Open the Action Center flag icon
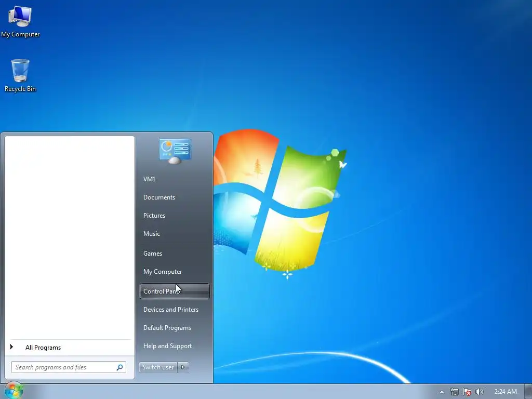Viewport: 532px width, 399px height. 467,392
